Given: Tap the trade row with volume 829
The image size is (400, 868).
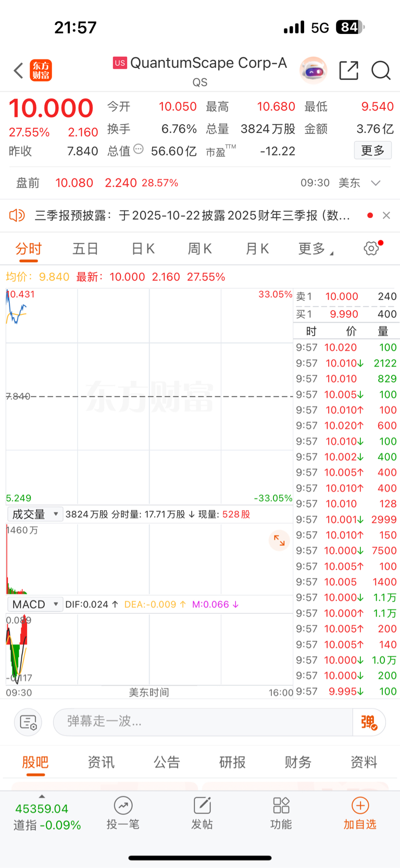Looking at the screenshot, I should pos(346,379).
